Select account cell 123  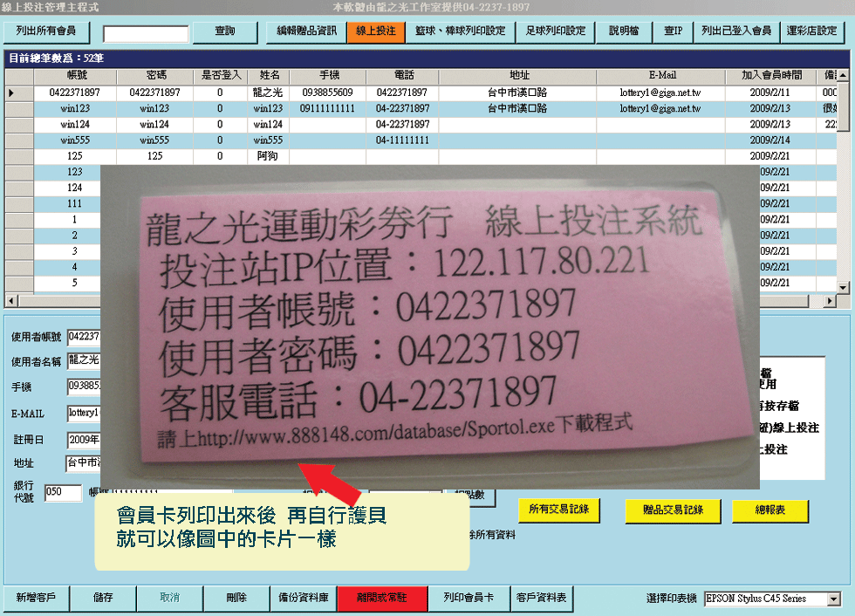(67, 172)
